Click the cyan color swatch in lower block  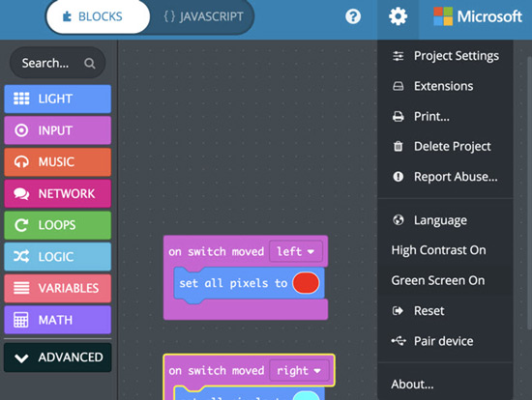coord(306,395)
